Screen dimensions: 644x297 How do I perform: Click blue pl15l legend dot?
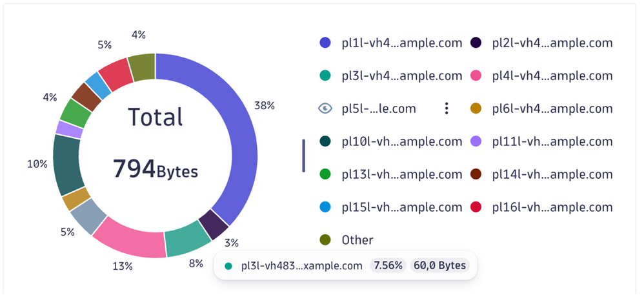[326, 207]
